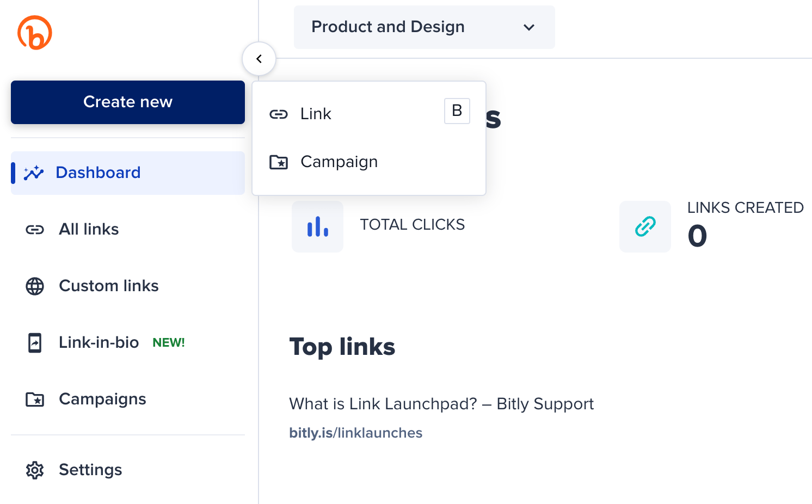
Task: Select the Dashboard sidebar icon
Action: 34,173
